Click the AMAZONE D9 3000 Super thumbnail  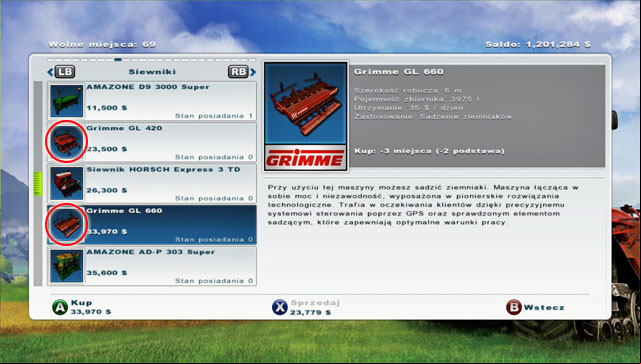[x=66, y=101]
